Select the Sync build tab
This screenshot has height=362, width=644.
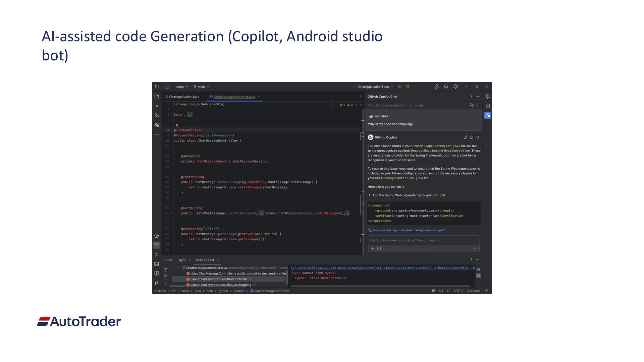coord(182,260)
